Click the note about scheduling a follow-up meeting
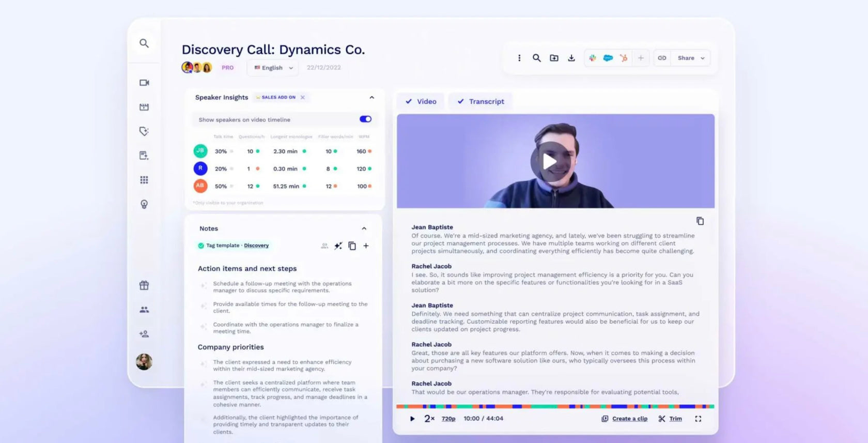Image resolution: width=868 pixels, height=443 pixels. tap(282, 287)
